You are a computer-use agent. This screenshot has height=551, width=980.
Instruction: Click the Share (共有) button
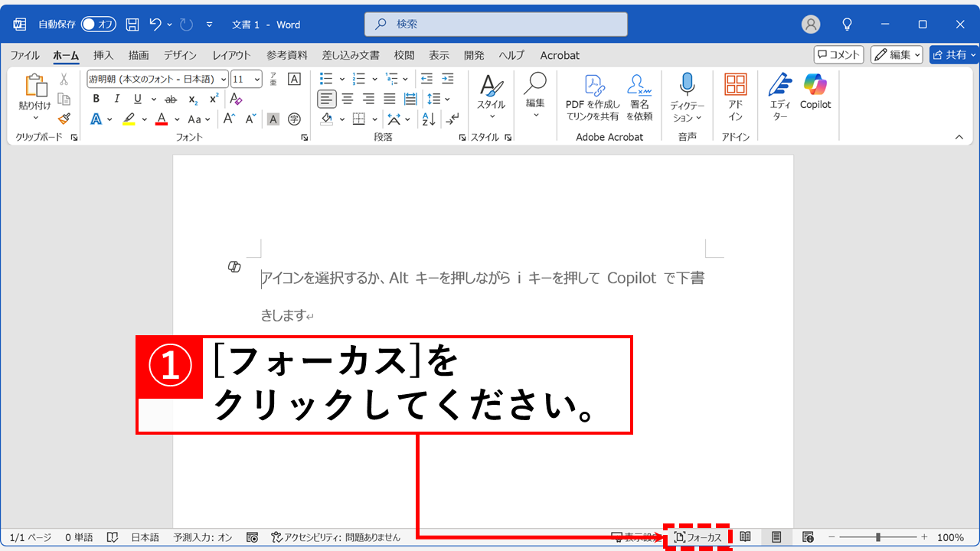pos(954,54)
